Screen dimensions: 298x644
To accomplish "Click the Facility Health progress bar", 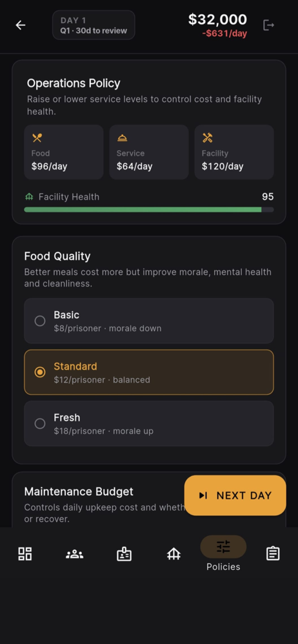I will coord(149,209).
